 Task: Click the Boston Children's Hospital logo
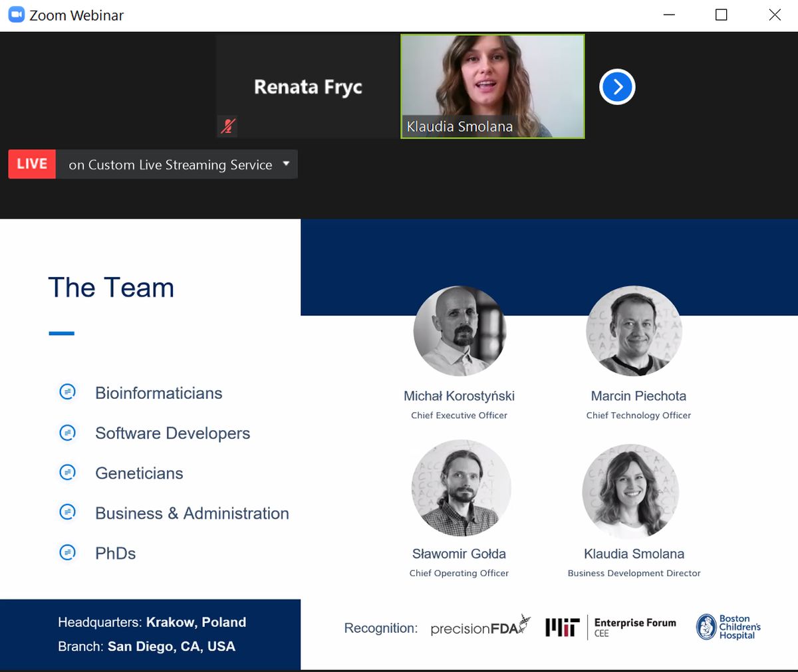[x=728, y=627]
